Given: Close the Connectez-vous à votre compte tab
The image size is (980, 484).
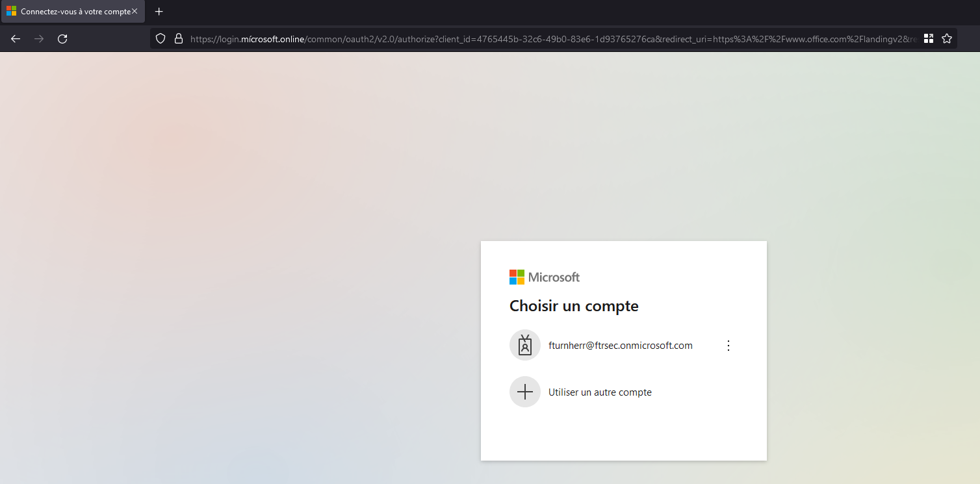Looking at the screenshot, I should 135,12.
